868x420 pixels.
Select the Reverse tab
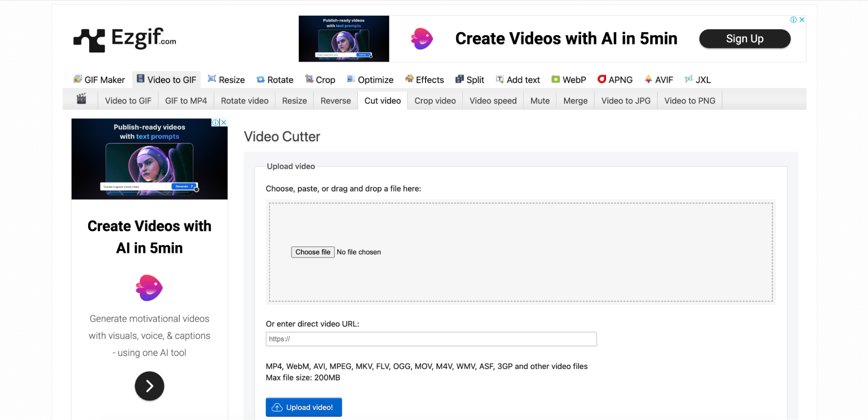click(x=335, y=101)
